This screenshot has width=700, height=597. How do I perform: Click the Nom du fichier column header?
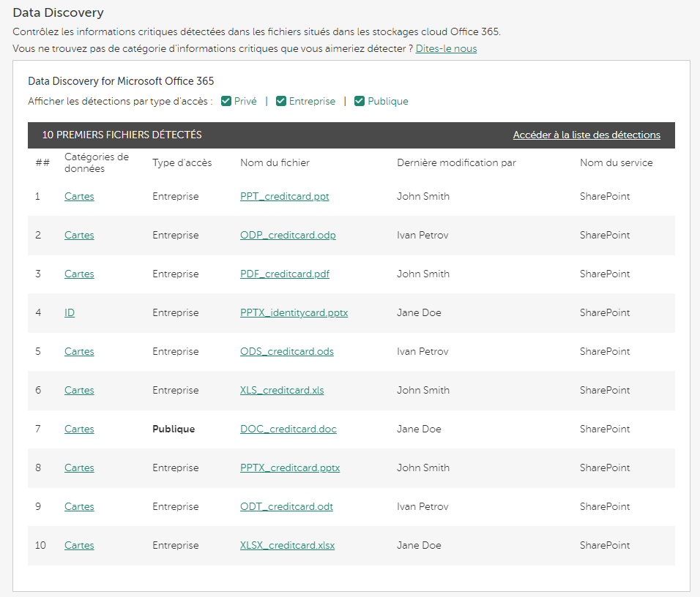pyautogui.click(x=275, y=163)
